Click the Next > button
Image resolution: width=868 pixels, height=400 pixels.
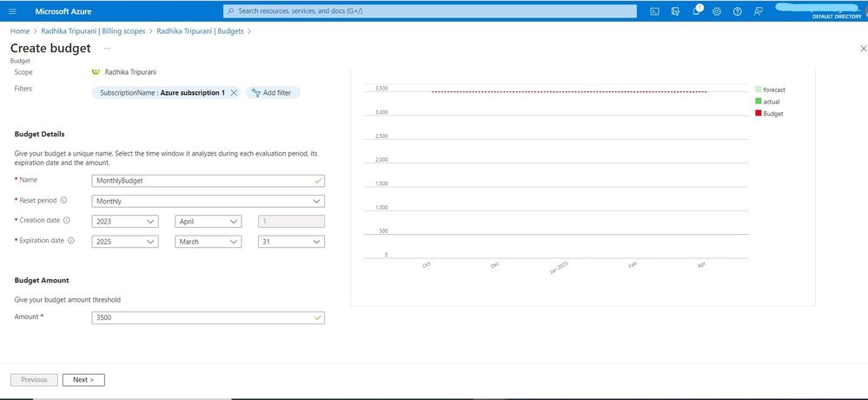pos(83,380)
